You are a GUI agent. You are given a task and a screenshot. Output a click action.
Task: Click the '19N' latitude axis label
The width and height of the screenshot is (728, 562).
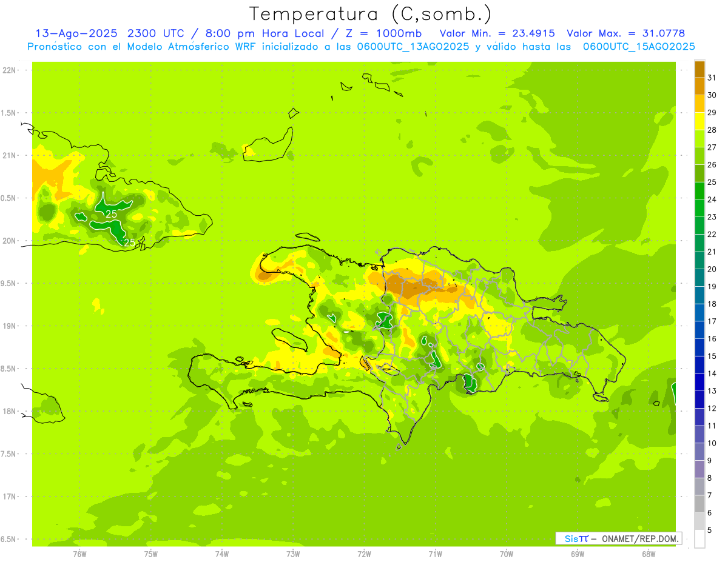(9, 326)
